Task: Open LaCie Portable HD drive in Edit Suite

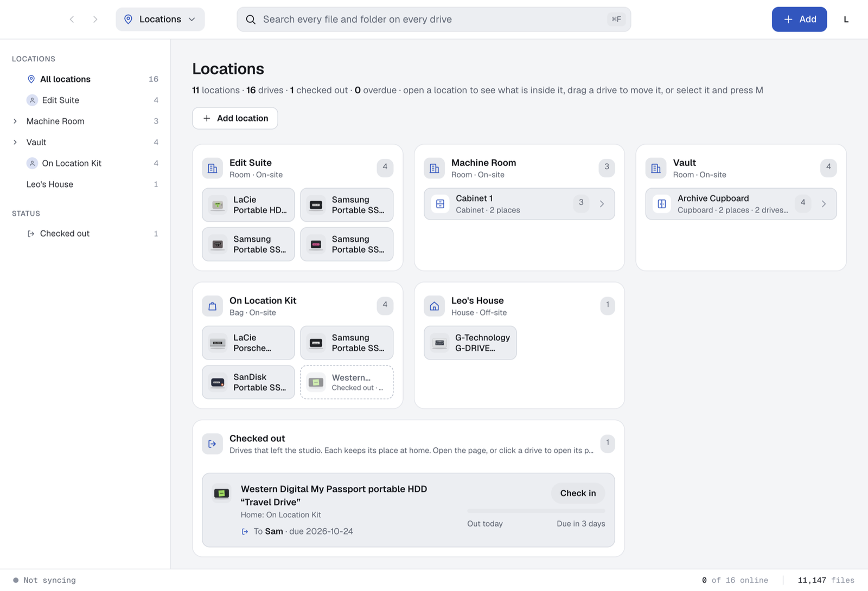Action: (248, 205)
